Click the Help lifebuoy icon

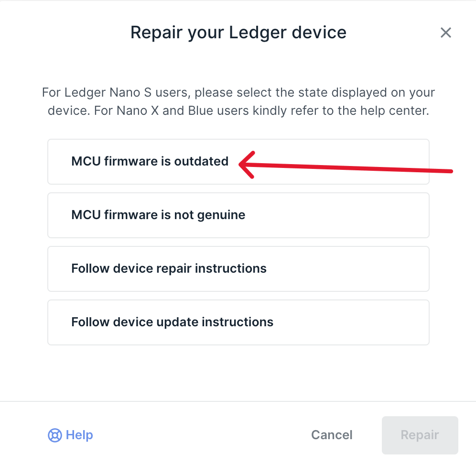pyautogui.click(x=54, y=435)
